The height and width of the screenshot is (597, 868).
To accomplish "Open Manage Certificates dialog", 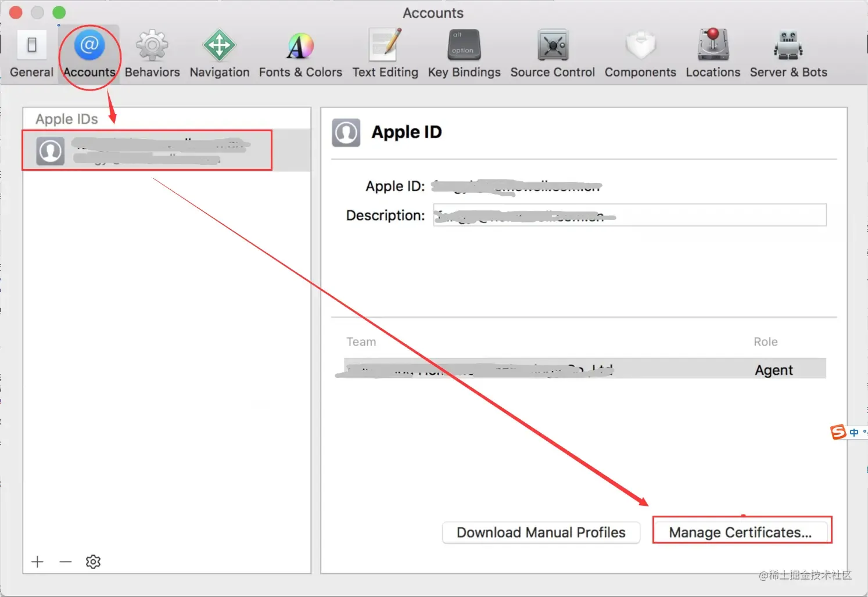I will click(741, 533).
